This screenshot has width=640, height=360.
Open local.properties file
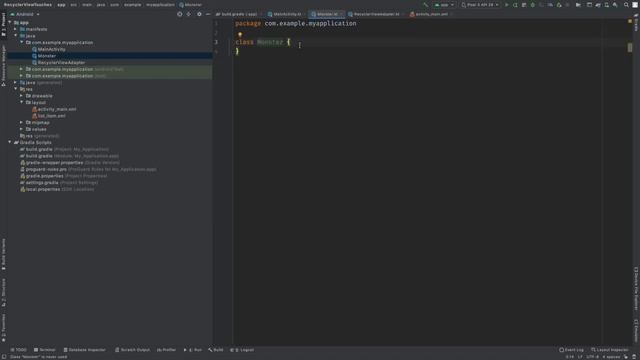click(57, 189)
